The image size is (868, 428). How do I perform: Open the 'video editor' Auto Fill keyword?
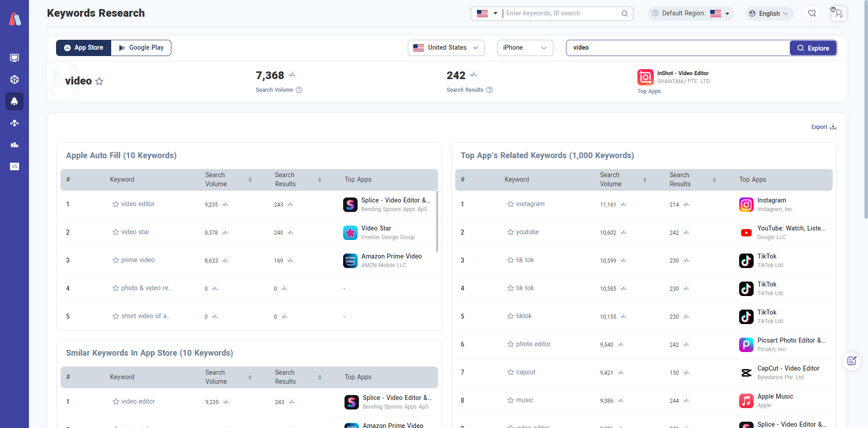(138, 204)
